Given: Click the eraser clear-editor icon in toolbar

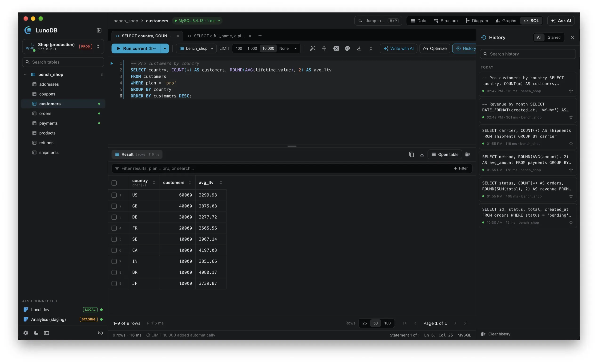Looking at the screenshot, I should pyautogui.click(x=336, y=49).
